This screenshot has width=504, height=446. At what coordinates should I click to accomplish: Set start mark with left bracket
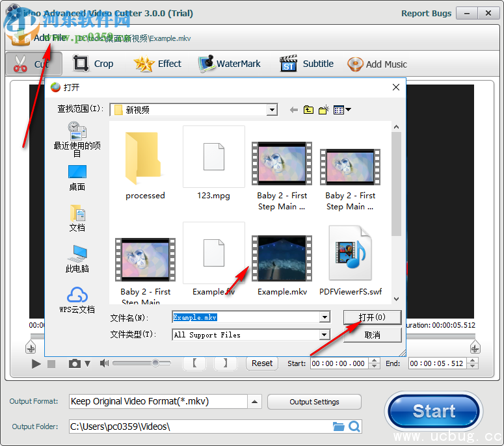click(x=194, y=363)
